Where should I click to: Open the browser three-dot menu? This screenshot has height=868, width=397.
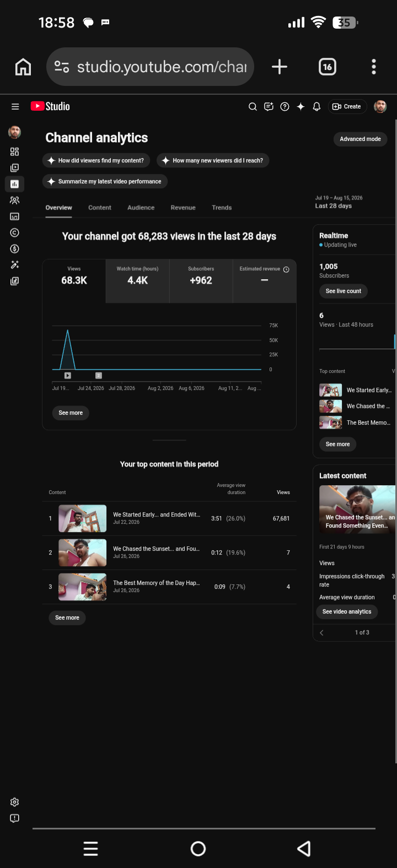374,67
